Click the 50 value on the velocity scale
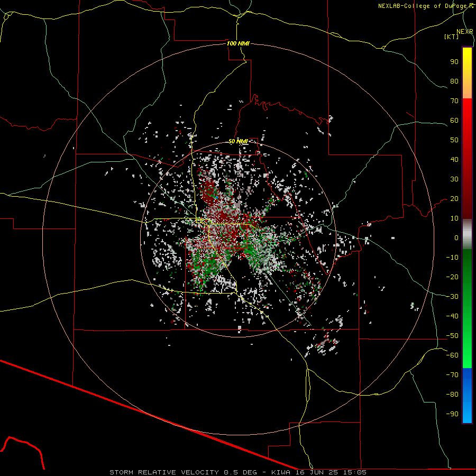Viewport: 476px width, 476px height. (454, 140)
